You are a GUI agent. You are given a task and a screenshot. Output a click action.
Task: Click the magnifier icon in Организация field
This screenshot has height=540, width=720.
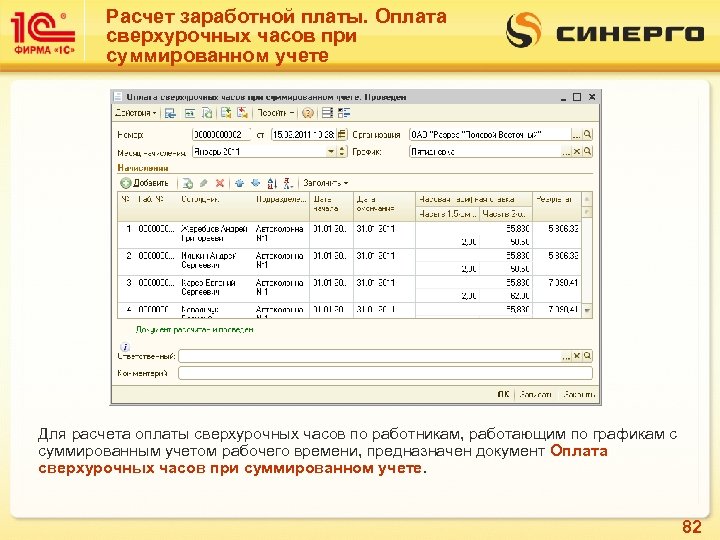[x=587, y=135]
